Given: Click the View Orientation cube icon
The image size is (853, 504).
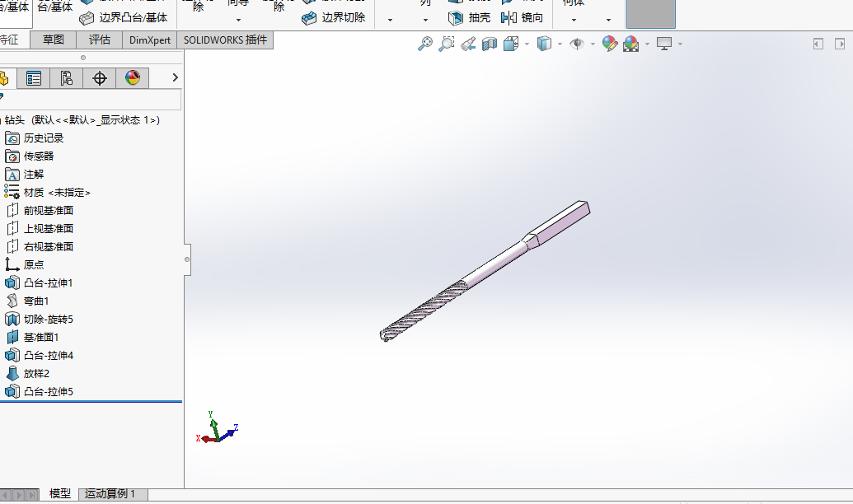Looking at the screenshot, I should tap(511, 44).
